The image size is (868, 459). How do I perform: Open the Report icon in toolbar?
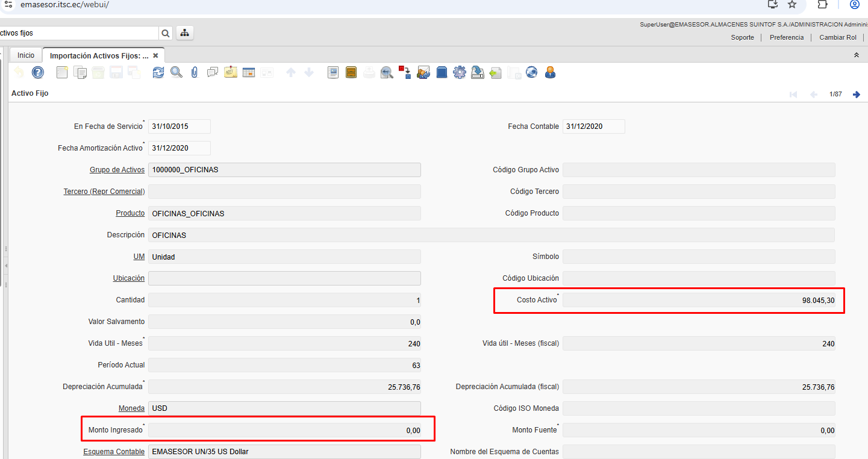(x=333, y=73)
